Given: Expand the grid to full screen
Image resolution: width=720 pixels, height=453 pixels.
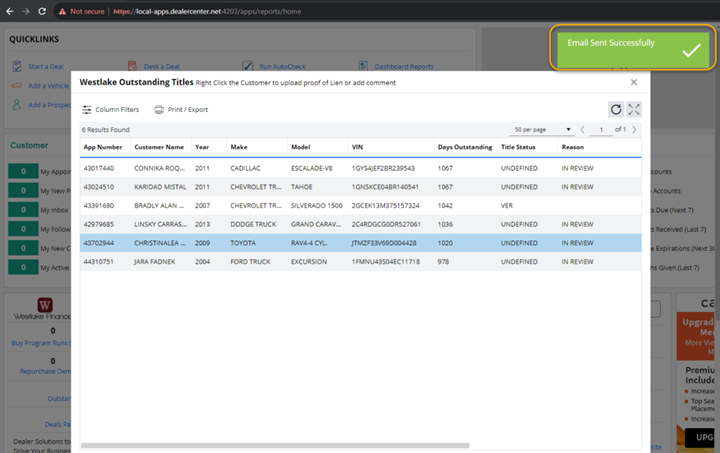Looking at the screenshot, I should 634,109.
